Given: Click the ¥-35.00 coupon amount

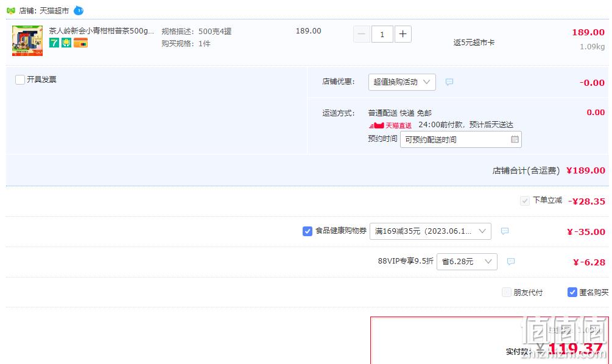Looking at the screenshot, I should (586, 232).
